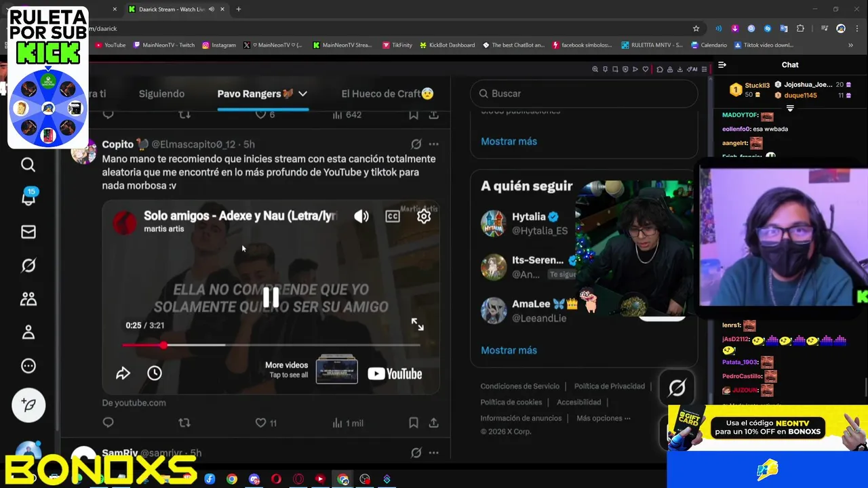The width and height of the screenshot is (868, 488).
Task: Open more options on SamRiv's tweet
Action: click(x=433, y=453)
